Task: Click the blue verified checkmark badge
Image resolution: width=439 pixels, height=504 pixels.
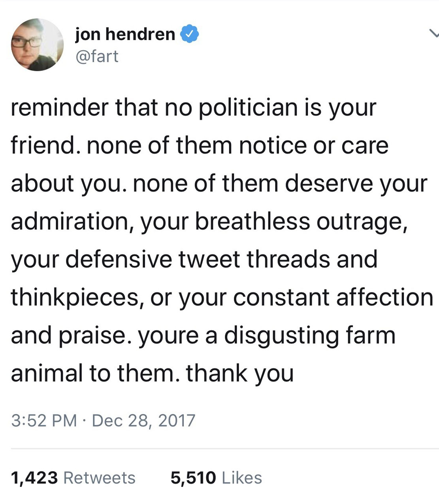Action: tap(190, 34)
